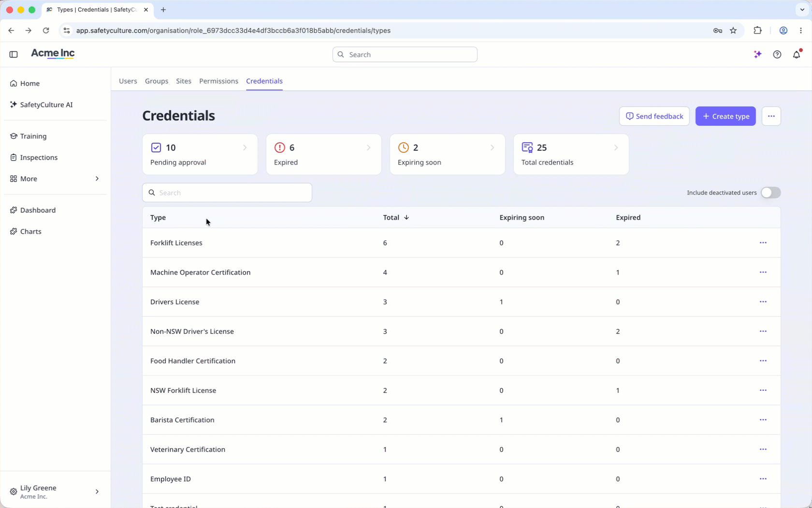
Task: Sort by the Expired column header
Action: click(628, 218)
